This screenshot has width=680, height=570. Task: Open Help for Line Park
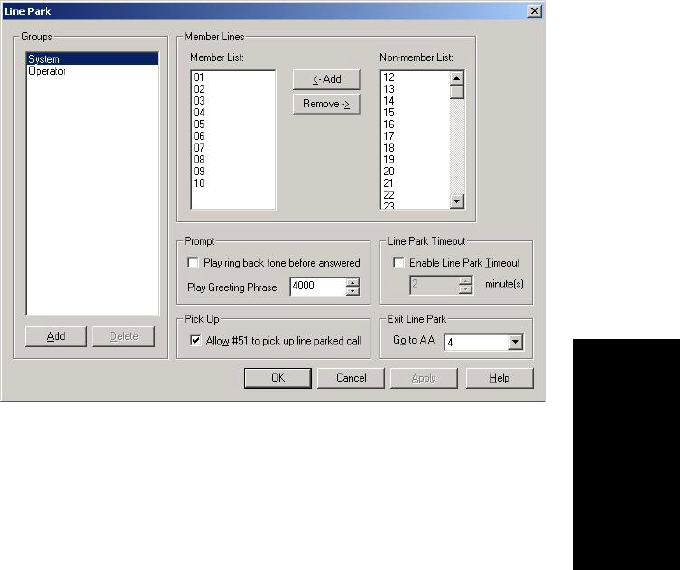click(500, 378)
